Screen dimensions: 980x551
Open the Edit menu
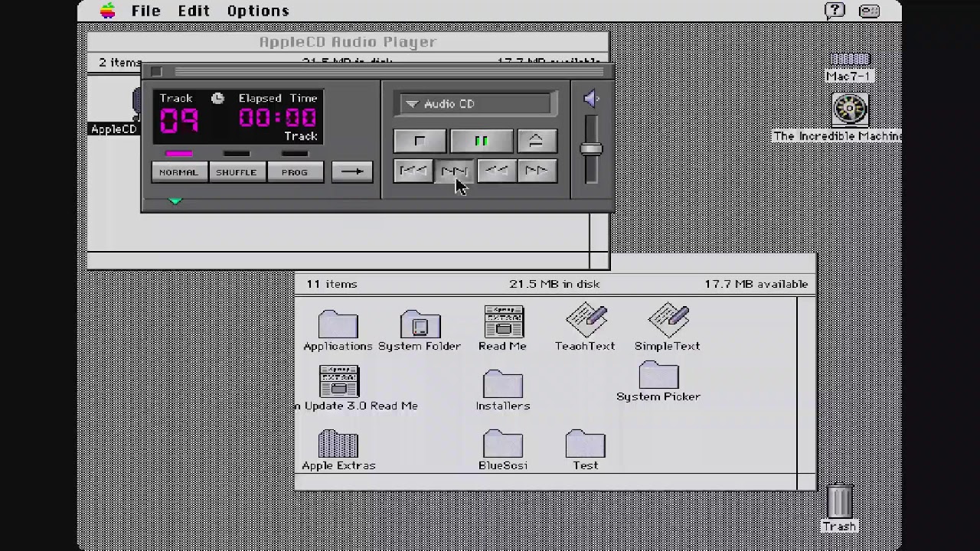[x=194, y=11]
